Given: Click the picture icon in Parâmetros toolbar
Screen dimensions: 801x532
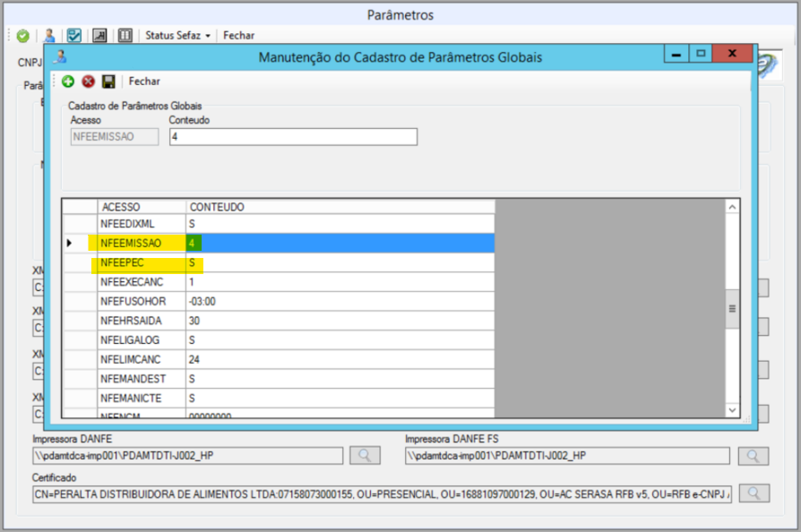Looking at the screenshot, I should click(x=99, y=36).
